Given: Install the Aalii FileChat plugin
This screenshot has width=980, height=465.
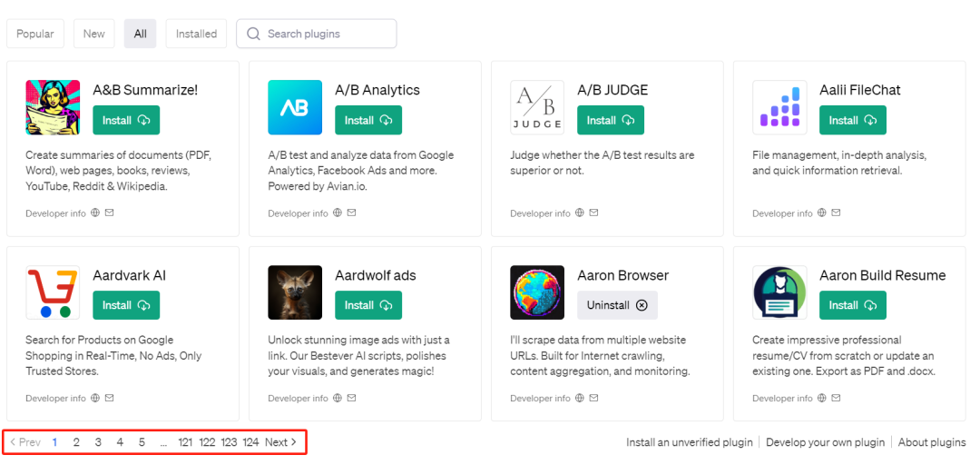Looking at the screenshot, I should coord(852,120).
